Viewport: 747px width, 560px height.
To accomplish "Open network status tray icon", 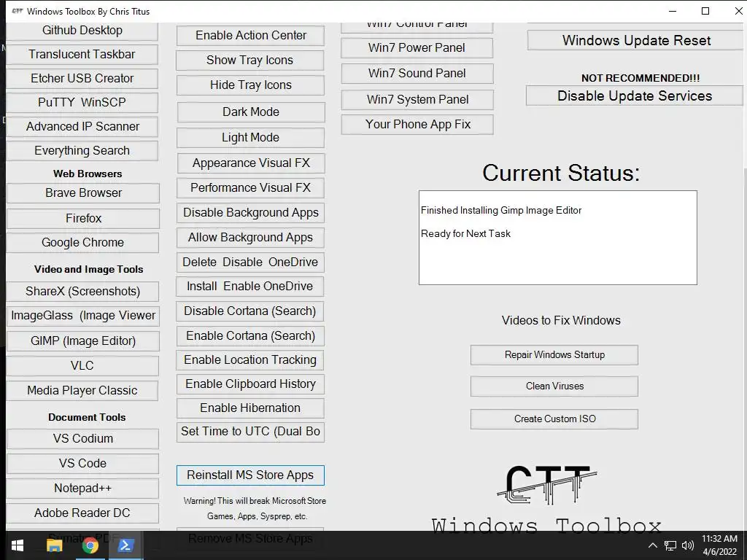I will (x=670, y=545).
